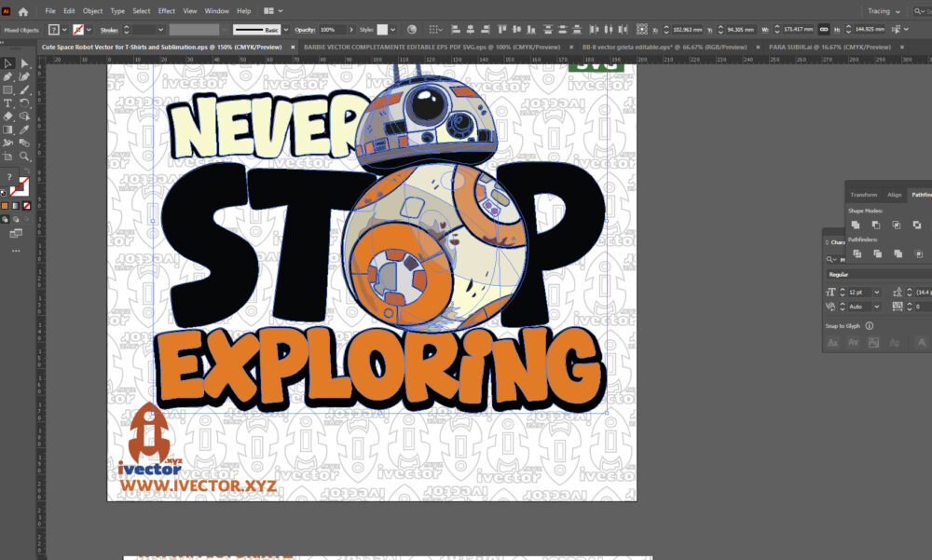Toggle constrain width and height proportions
This screenshot has height=560, width=932.
(824, 29)
